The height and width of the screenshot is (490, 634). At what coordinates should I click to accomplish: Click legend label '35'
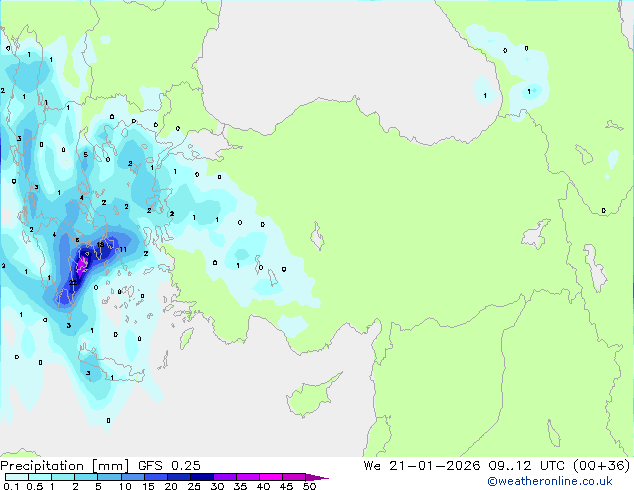pos(240,486)
